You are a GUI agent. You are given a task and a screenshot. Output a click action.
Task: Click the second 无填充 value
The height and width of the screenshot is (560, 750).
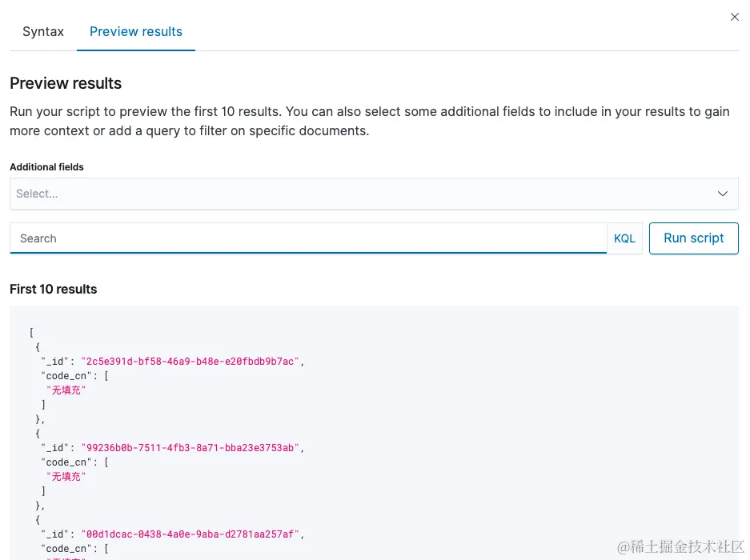tap(66, 477)
